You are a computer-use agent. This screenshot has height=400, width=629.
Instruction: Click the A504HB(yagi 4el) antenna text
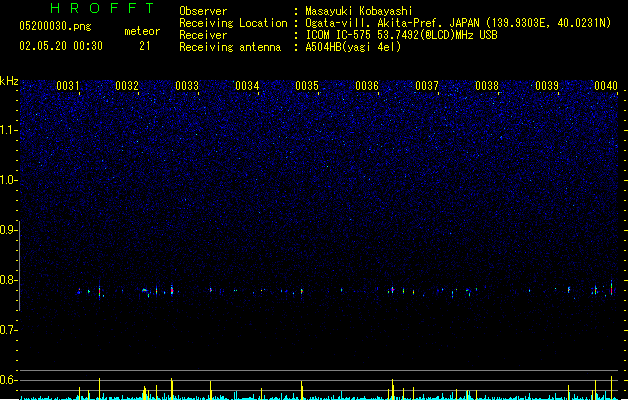pos(353,47)
